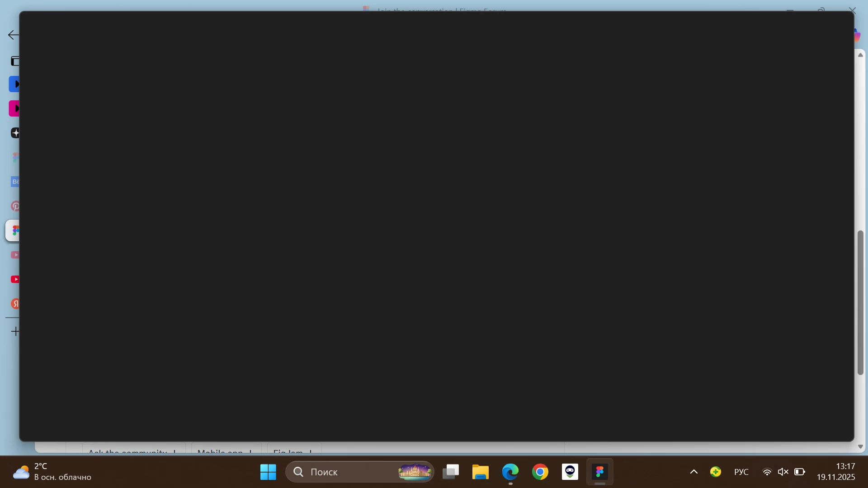Click the vertical scrollbar thumb
The width and height of the screenshot is (868, 488).
point(860,303)
